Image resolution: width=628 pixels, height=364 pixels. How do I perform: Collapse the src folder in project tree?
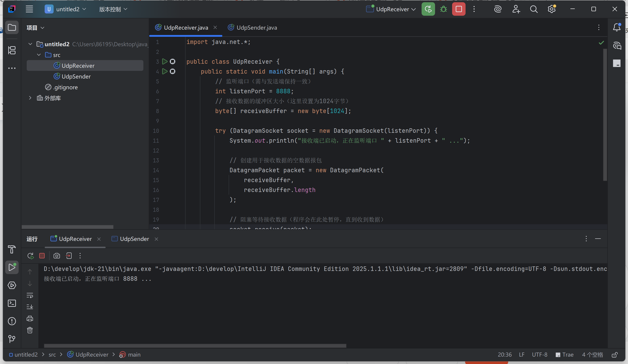[39, 55]
